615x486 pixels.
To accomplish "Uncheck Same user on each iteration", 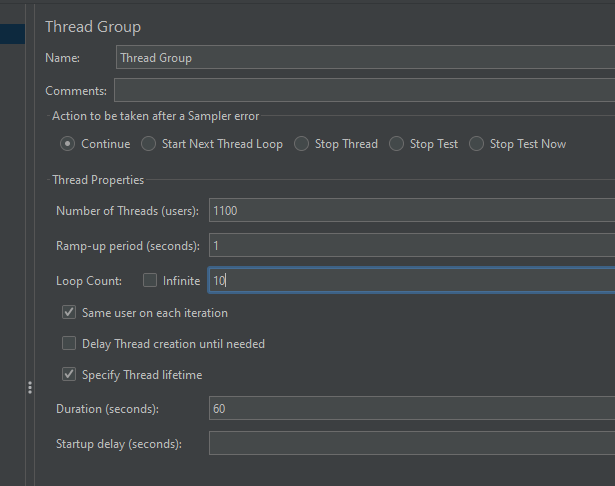I will pyautogui.click(x=69, y=312).
